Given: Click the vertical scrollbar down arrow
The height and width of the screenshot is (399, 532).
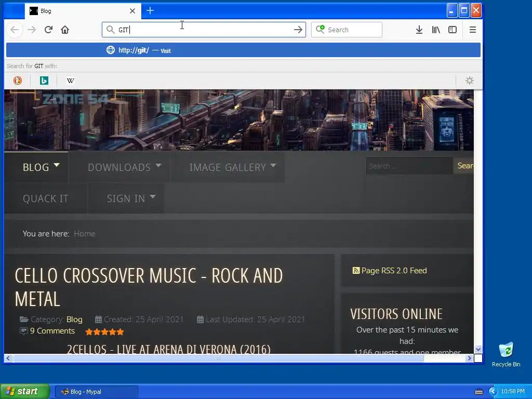Looking at the screenshot, I should (x=478, y=350).
